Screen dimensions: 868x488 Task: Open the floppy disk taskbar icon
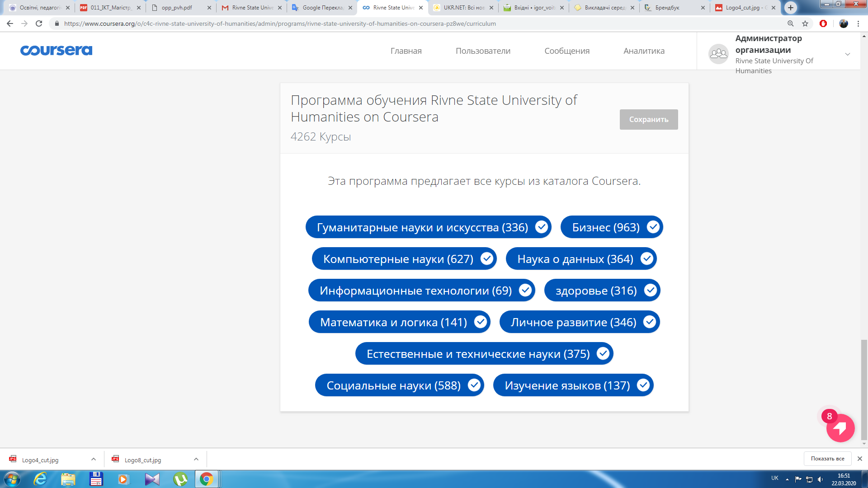96,479
